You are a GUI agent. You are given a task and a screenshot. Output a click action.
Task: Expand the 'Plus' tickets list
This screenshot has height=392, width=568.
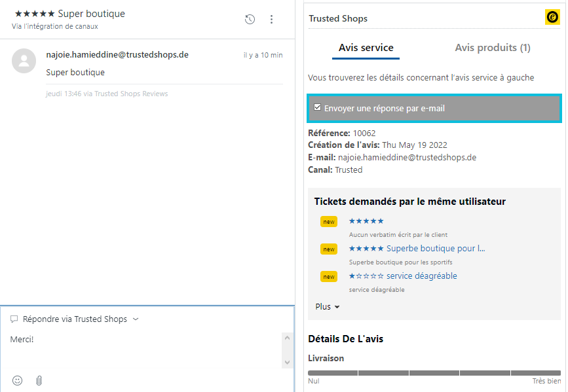[327, 306]
